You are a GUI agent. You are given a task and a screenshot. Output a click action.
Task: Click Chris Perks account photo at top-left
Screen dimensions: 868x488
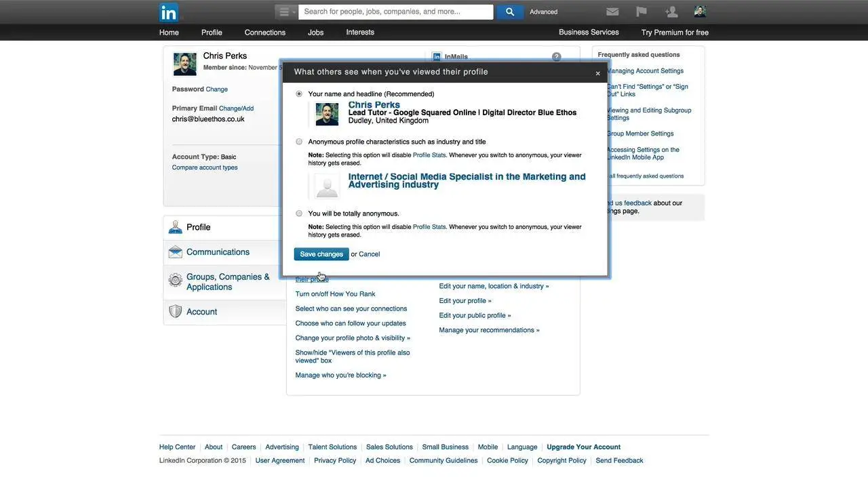click(185, 64)
